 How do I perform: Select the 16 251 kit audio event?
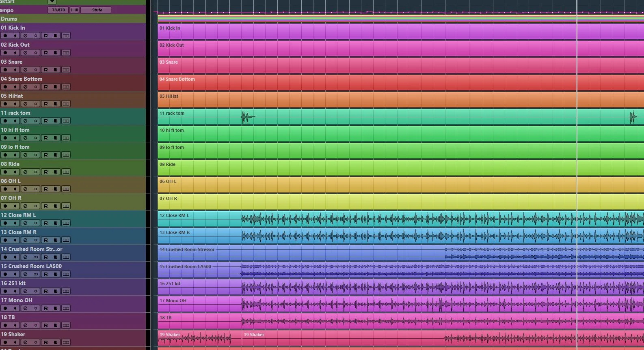tap(401, 287)
